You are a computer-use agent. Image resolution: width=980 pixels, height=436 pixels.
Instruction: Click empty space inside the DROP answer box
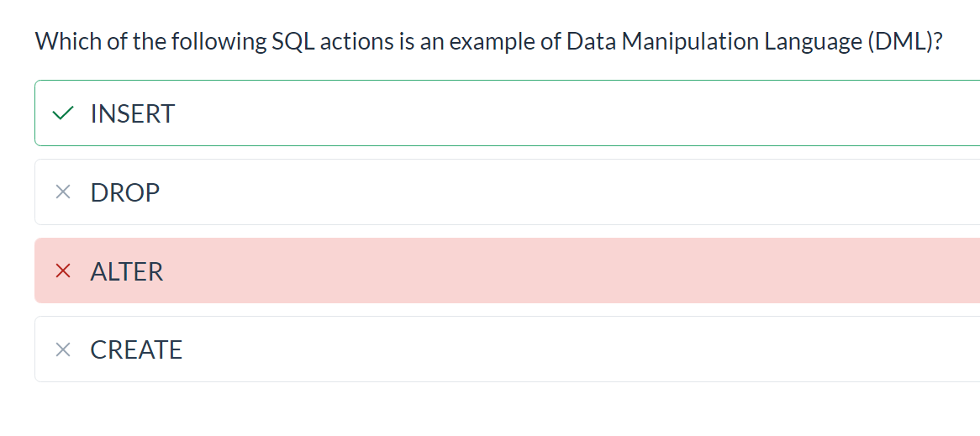pyautogui.click(x=562, y=192)
